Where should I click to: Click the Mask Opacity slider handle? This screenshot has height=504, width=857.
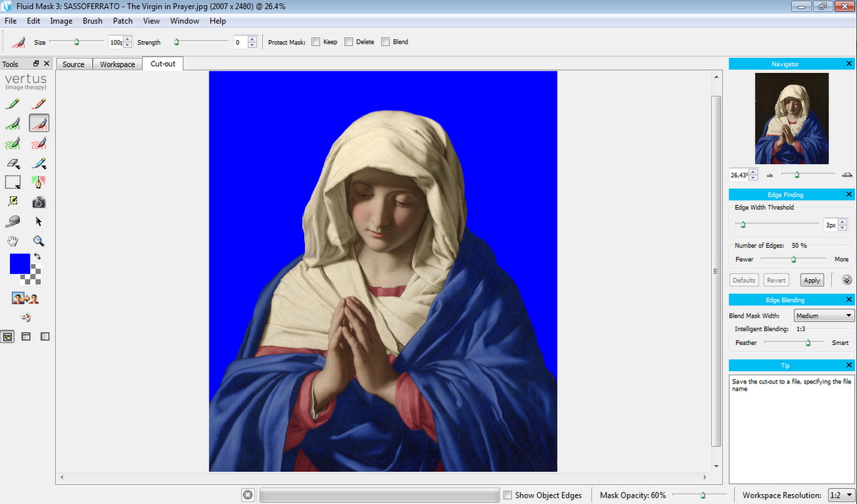(x=703, y=495)
